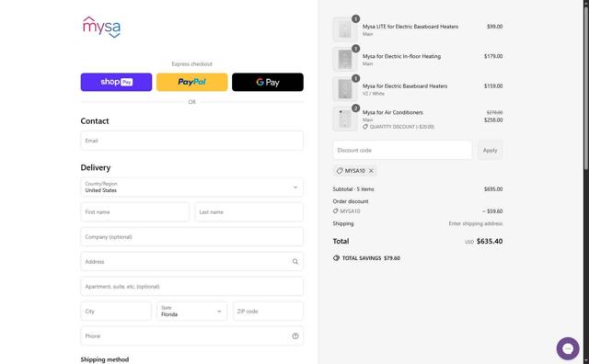Click the "$258.00" discounted price
This screenshot has width=589, height=364.
493,120
